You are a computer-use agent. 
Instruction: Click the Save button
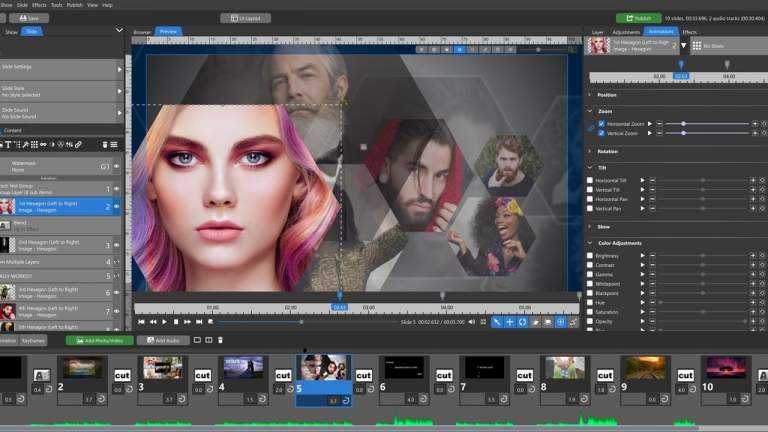click(29, 18)
